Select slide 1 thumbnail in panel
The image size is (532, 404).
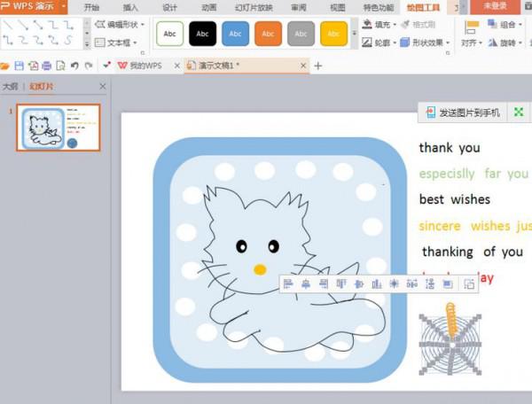pyautogui.click(x=49, y=129)
